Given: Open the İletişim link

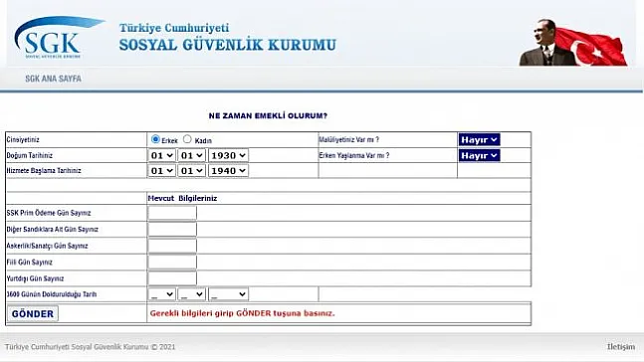Looking at the screenshot, I should click(620, 347).
